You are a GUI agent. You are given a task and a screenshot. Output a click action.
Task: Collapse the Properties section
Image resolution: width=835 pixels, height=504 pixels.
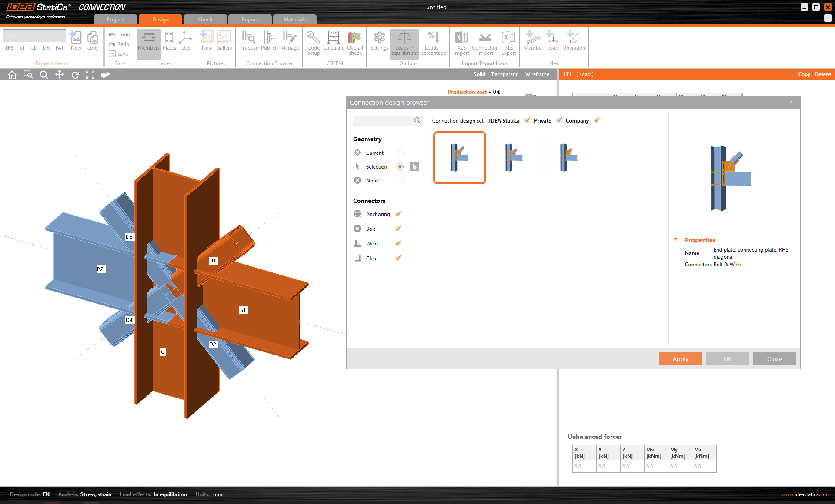pos(675,239)
